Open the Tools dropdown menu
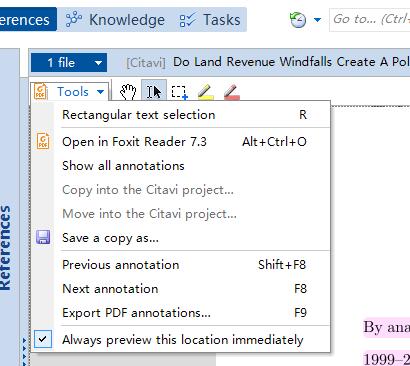 [70, 91]
